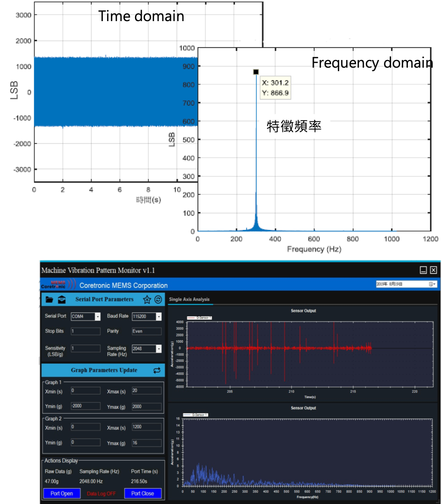Click the Coretronic MEMS Corporation title text
This screenshot has width=442, height=504.
123,286
